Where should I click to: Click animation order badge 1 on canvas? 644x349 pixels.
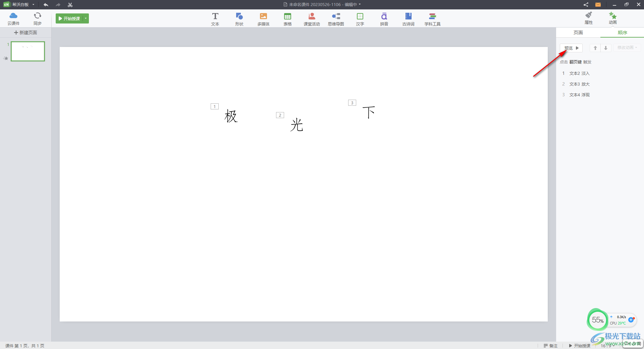point(215,106)
